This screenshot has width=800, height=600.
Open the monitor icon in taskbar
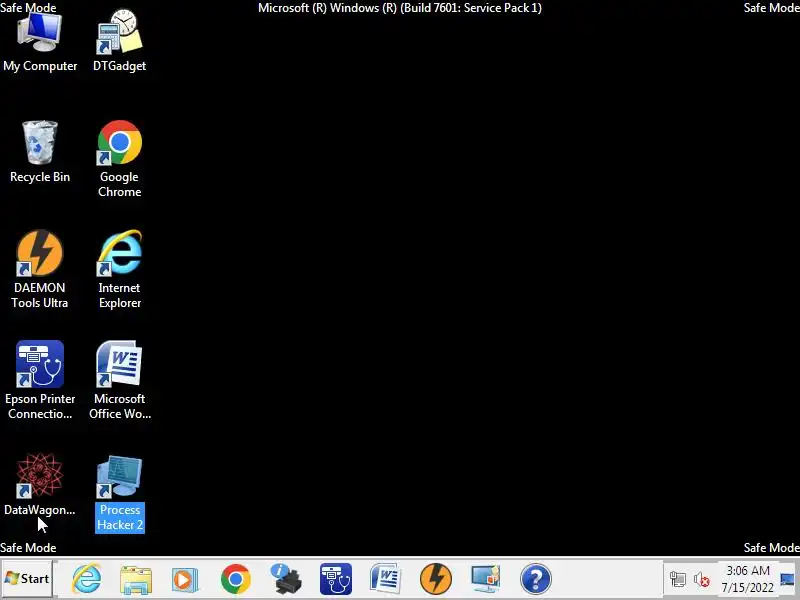pyautogui.click(x=485, y=579)
